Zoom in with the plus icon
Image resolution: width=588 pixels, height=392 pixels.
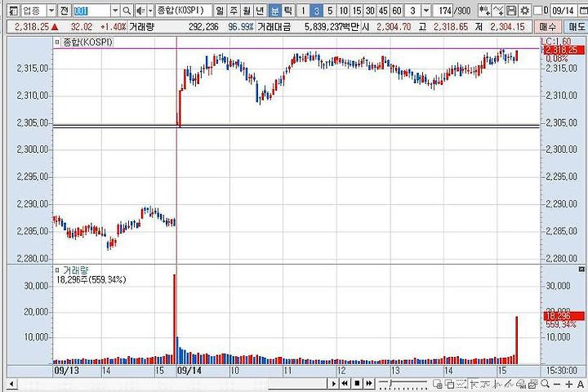pos(569,384)
